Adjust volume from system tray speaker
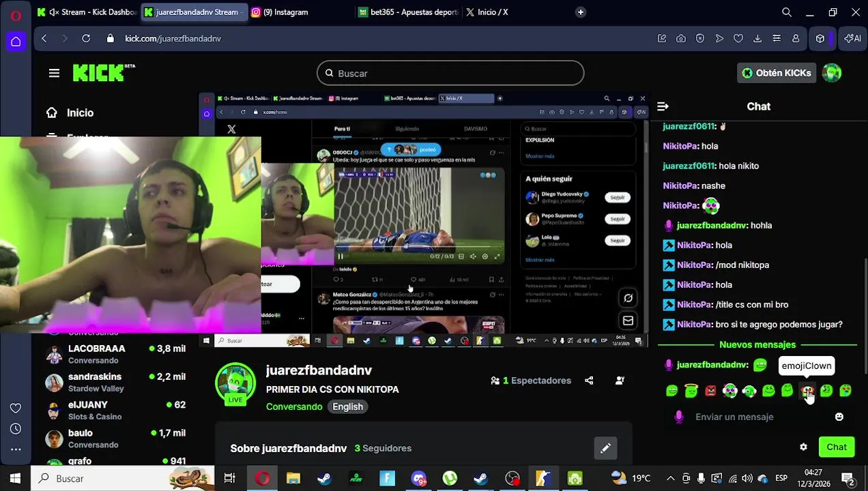 (747, 478)
